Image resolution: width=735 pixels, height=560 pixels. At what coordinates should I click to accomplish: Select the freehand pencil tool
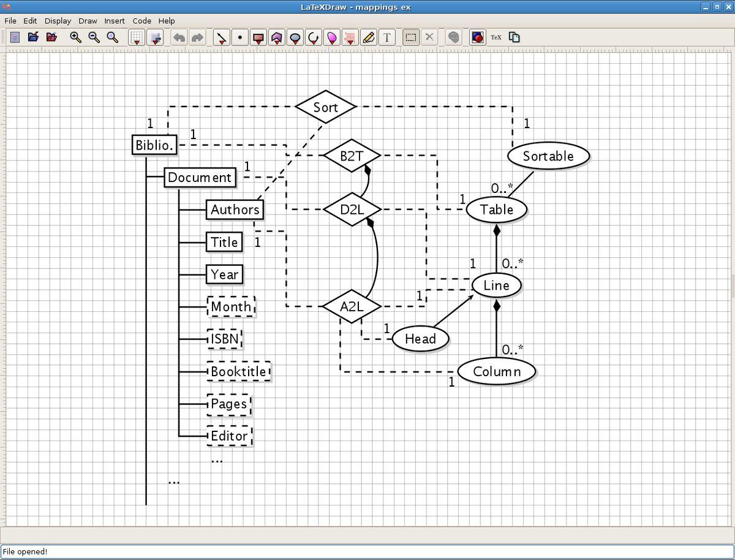pyautogui.click(x=368, y=37)
